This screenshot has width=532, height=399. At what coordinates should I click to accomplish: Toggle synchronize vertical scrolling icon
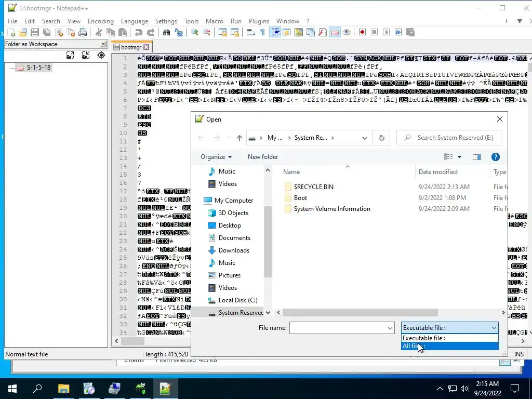222,32
